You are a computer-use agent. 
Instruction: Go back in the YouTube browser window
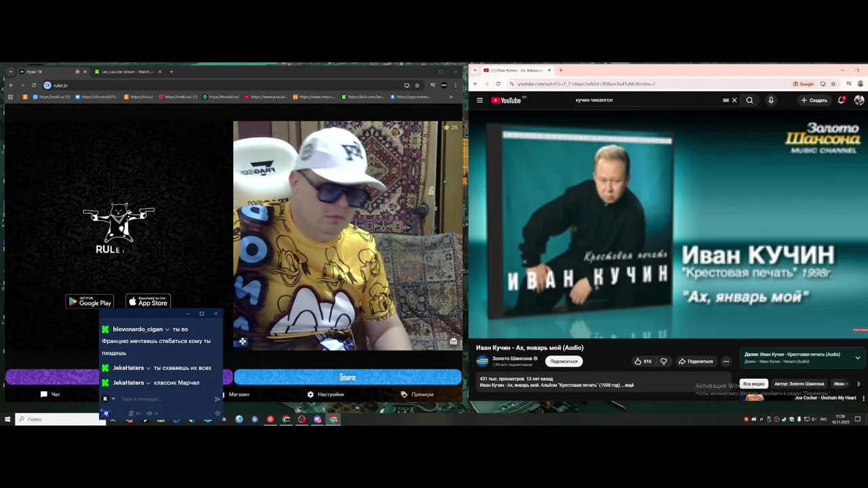(475, 84)
